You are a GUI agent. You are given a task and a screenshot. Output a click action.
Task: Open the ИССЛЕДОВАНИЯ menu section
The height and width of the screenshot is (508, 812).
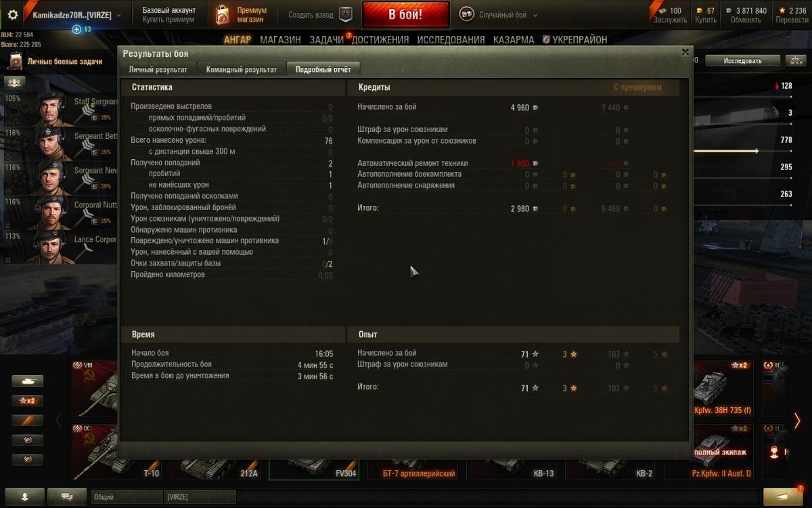[x=451, y=40]
